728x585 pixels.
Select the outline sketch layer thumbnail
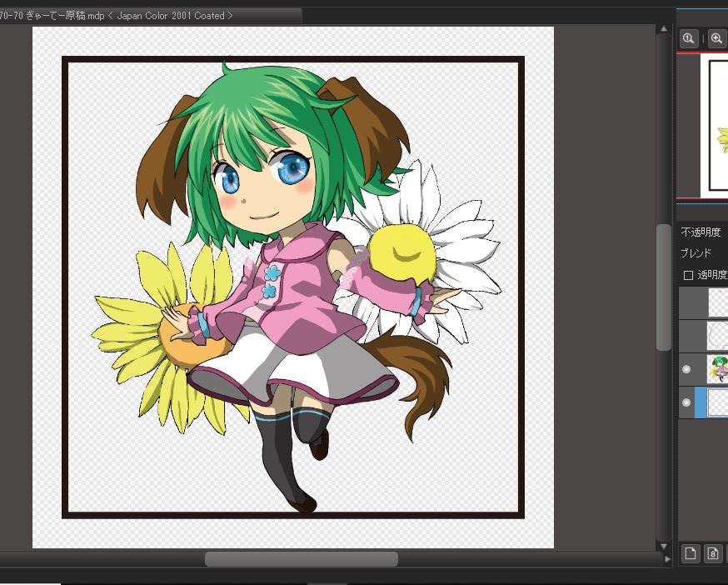tap(717, 336)
